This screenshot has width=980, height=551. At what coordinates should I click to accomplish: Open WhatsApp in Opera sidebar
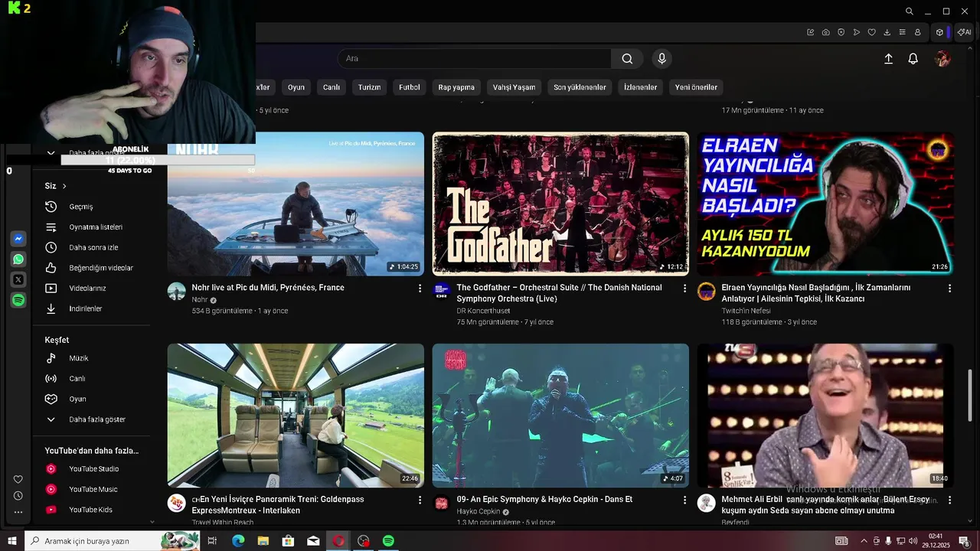click(18, 259)
